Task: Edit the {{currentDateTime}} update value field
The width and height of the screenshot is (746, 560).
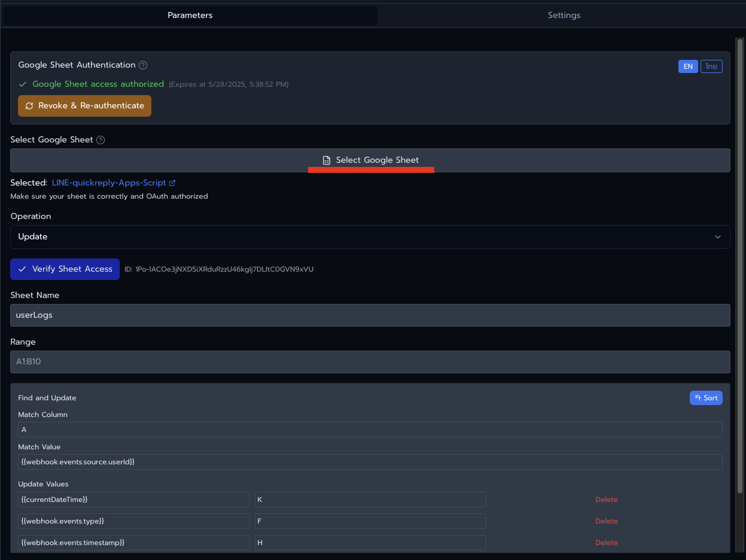Action: click(x=134, y=500)
